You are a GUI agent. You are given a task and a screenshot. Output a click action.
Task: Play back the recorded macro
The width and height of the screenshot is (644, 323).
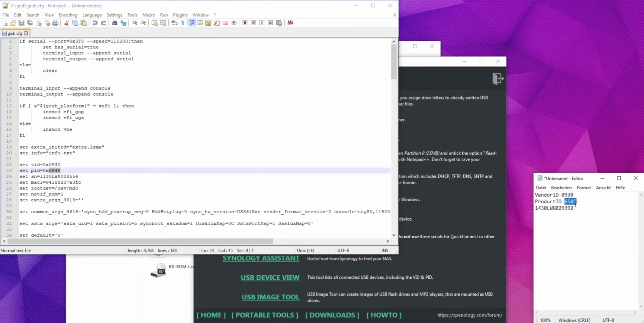point(262,23)
